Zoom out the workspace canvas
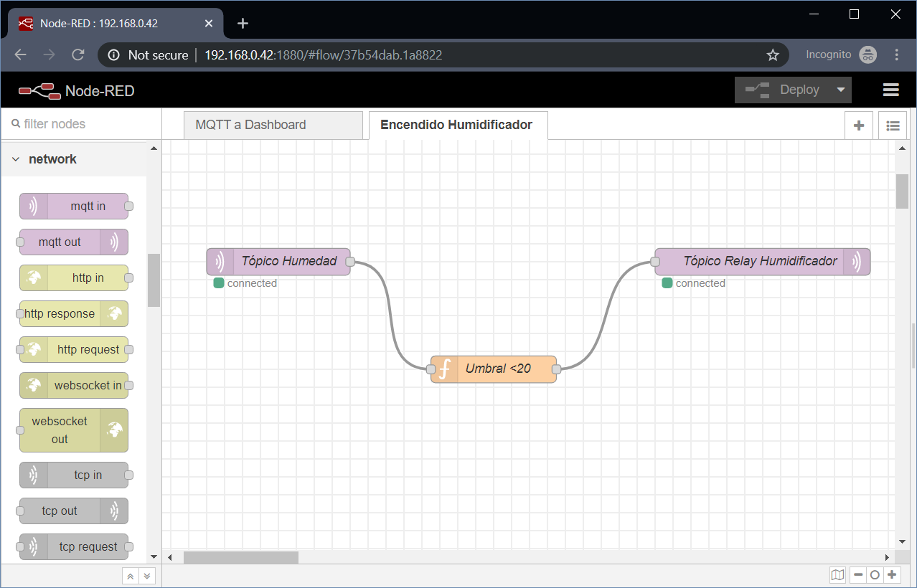The width and height of the screenshot is (917, 588). click(858, 574)
